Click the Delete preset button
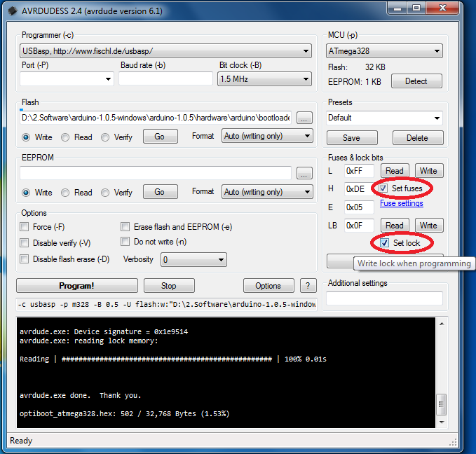Image resolution: width=476 pixels, height=454 pixels. coord(418,138)
